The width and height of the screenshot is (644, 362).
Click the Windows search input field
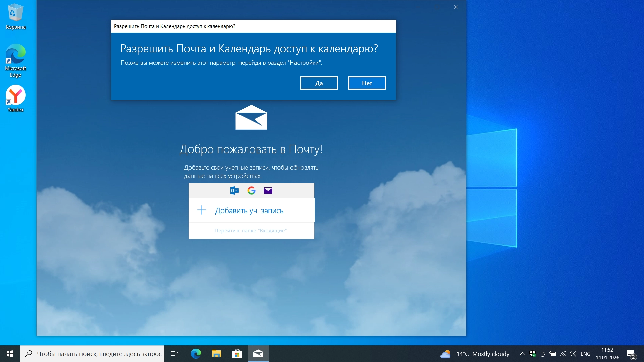click(x=99, y=354)
